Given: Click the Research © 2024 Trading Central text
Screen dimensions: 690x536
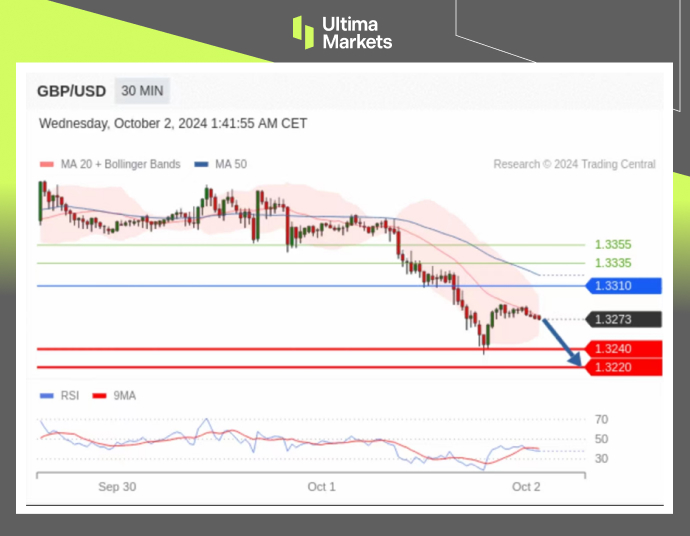Looking at the screenshot, I should pos(574,164).
